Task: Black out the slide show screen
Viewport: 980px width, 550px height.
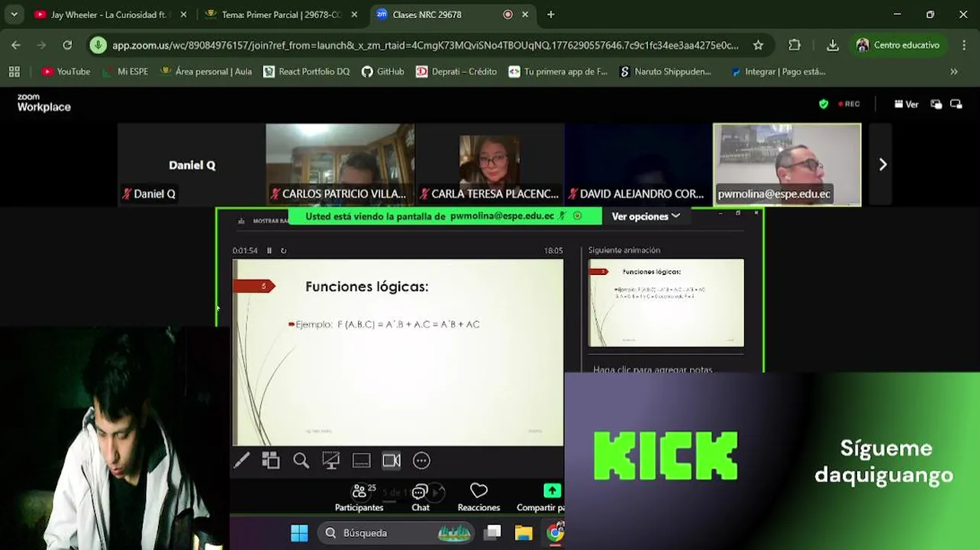Action: point(330,461)
